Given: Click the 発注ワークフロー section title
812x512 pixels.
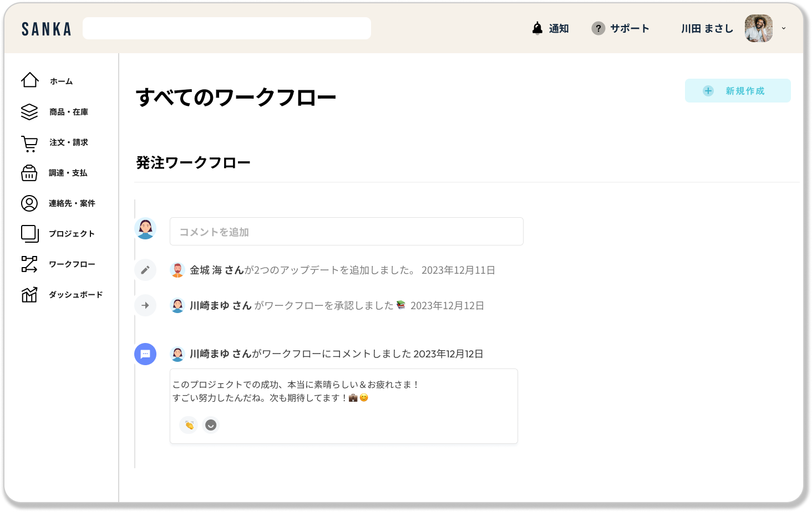Looking at the screenshot, I should [194, 163].
